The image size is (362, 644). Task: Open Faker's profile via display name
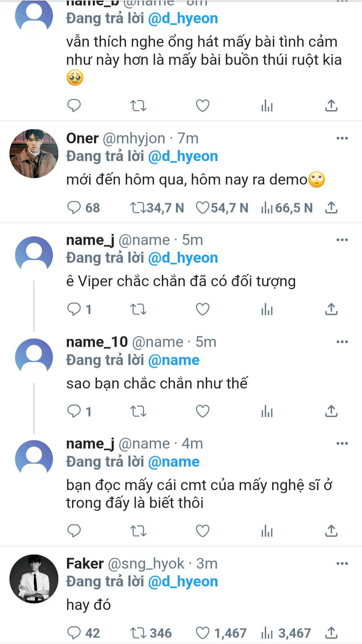(85, 563)
